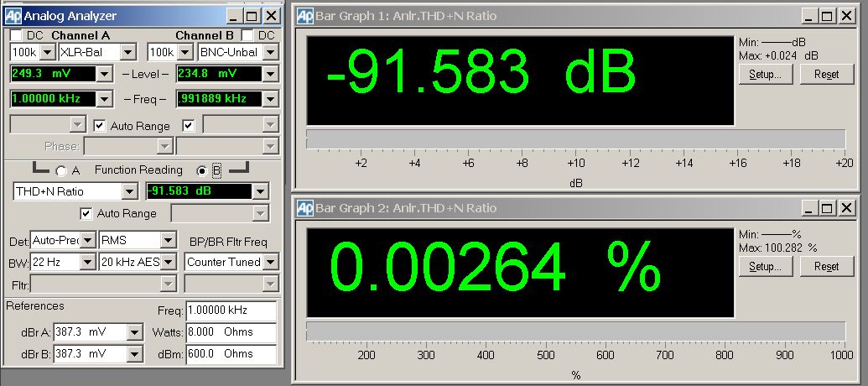
Task: Open the Counter Tuned filter frequency dropdown
Action: [x=270, y=262]
